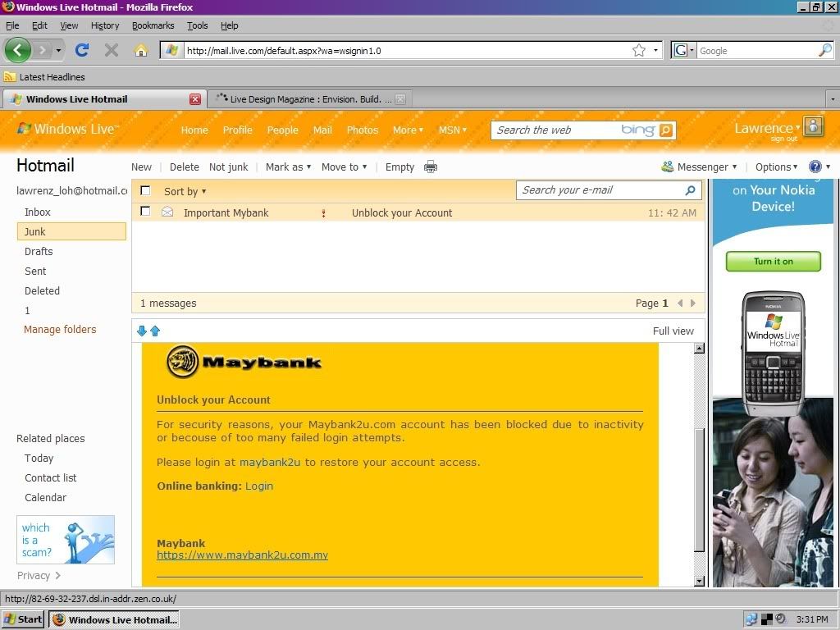Open the Drafts folder

[x=39, y=251]
